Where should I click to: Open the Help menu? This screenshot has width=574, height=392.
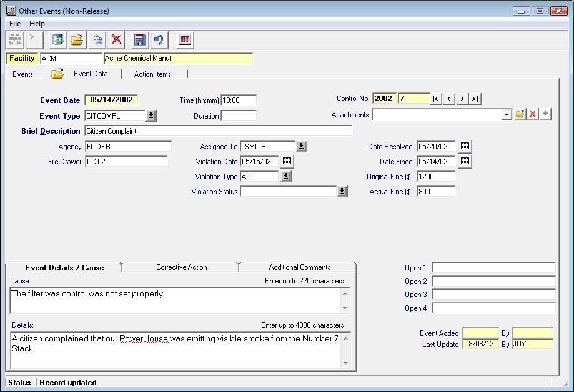[x=37, y=24]
